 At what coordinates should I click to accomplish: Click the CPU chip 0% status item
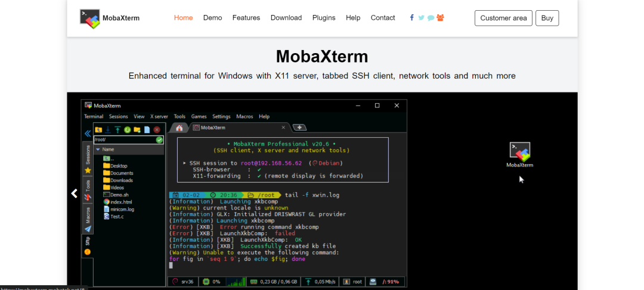(212, 282)
